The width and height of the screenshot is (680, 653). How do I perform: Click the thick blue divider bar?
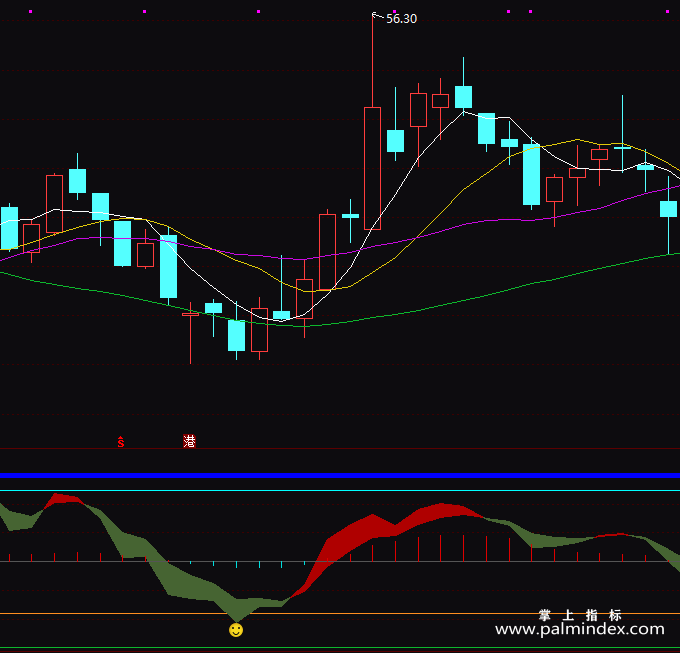tap(340, 476)
